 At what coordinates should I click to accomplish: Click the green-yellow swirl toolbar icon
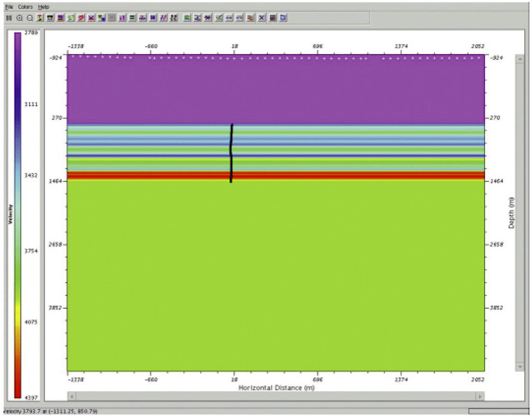71,17
